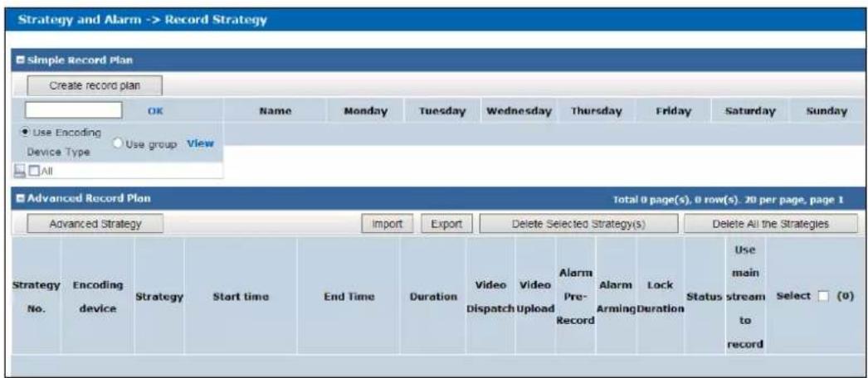This screenshot has width=868, height=378.
Task: Click Delete All the Strategies
Action: click(x=769, y=224)
